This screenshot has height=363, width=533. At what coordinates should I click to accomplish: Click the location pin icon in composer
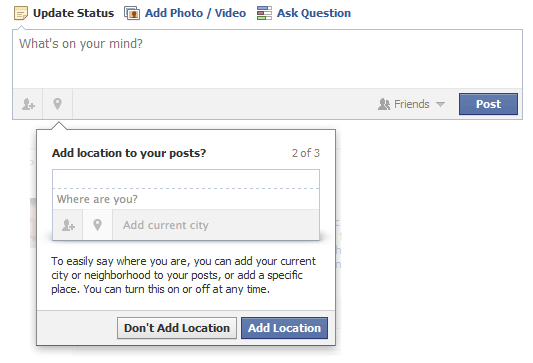click(57, 104)
